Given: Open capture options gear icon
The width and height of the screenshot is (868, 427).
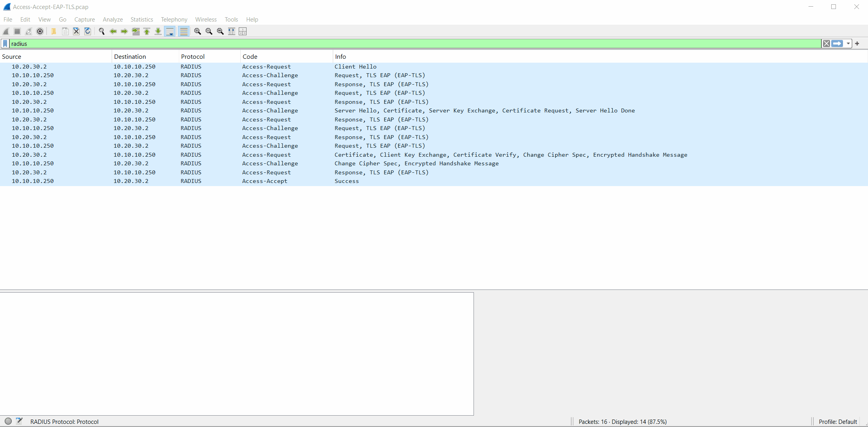Looking at the screenshot, I should pyautogui.click(x=40, y=31).
